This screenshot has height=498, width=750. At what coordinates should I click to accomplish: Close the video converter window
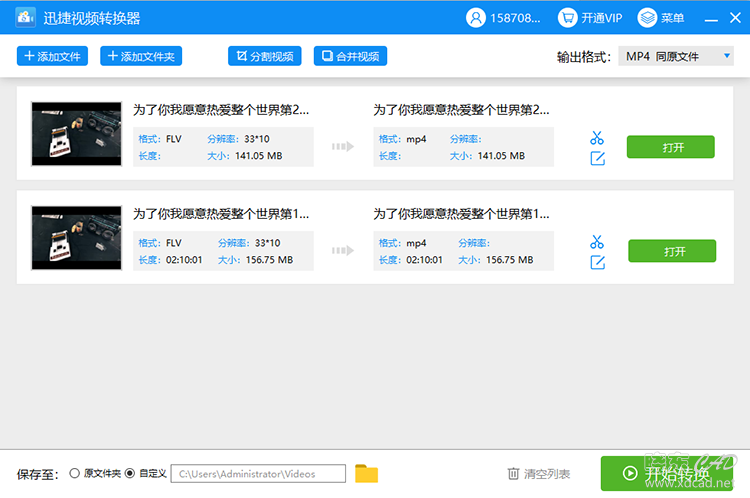tap(735, 18)
